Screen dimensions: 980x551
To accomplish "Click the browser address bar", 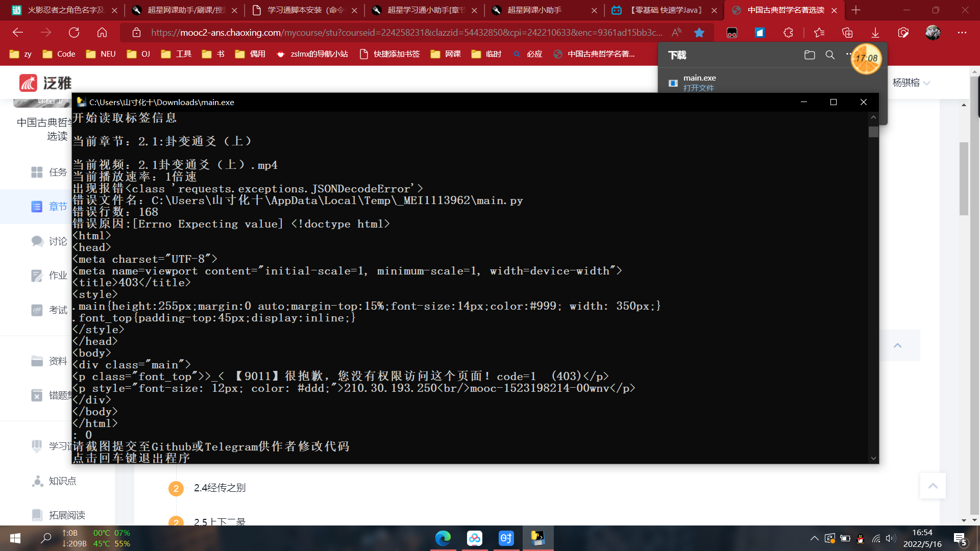I will [357, 32].
